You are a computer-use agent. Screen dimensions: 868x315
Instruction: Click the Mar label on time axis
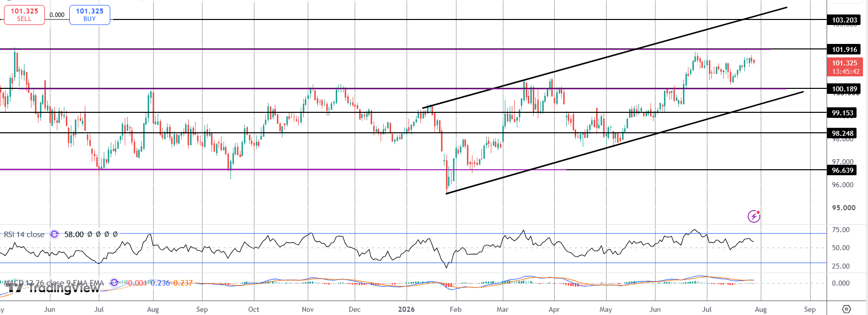click(502, 309)
